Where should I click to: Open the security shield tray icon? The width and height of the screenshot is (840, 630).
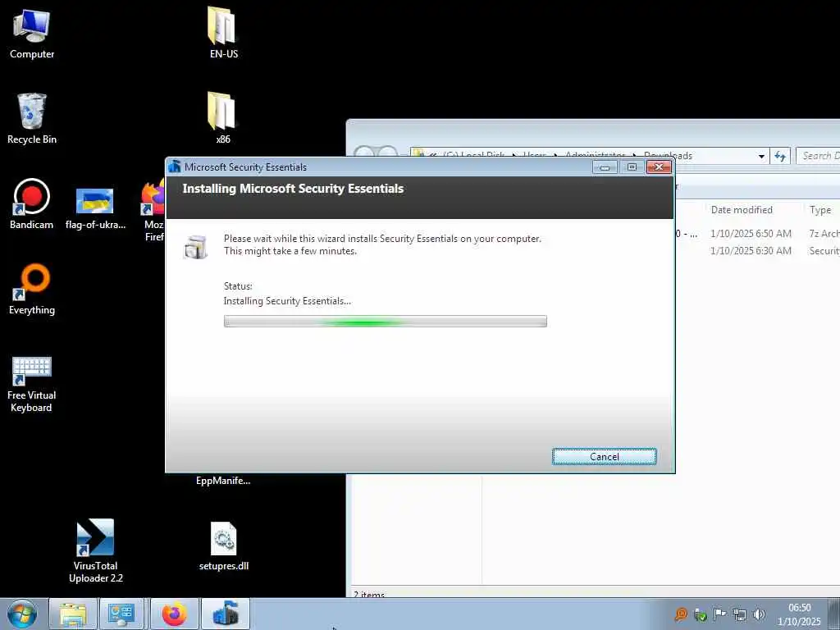click(x=701, y=614)
